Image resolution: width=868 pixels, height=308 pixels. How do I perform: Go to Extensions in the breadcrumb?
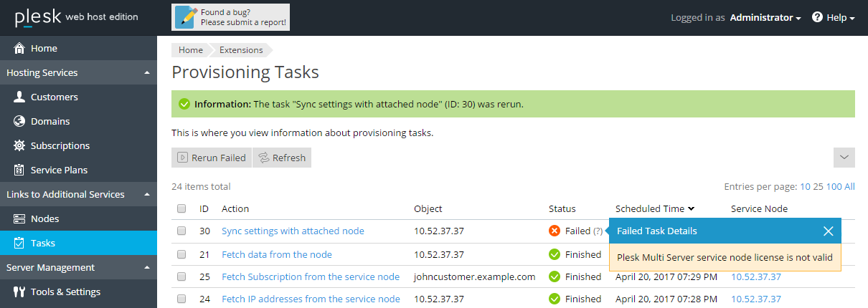(241, 50)
